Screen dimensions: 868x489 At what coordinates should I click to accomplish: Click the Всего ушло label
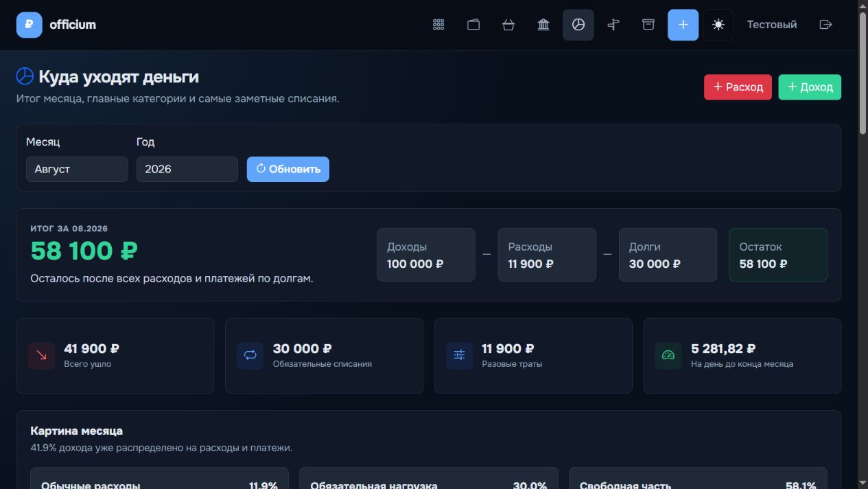[87, 364]
